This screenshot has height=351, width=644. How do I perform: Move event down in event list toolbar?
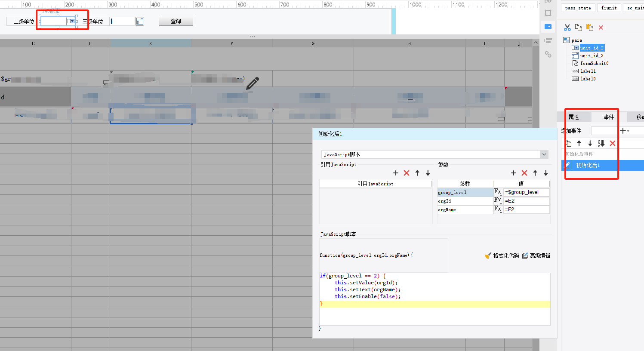pyautogui.click(x=590, y=143)
